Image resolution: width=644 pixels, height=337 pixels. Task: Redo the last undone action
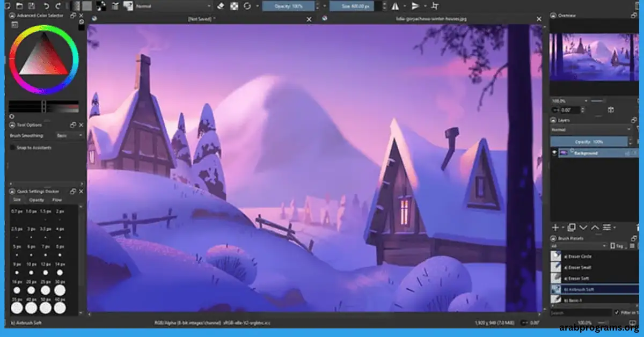point(58,6)
